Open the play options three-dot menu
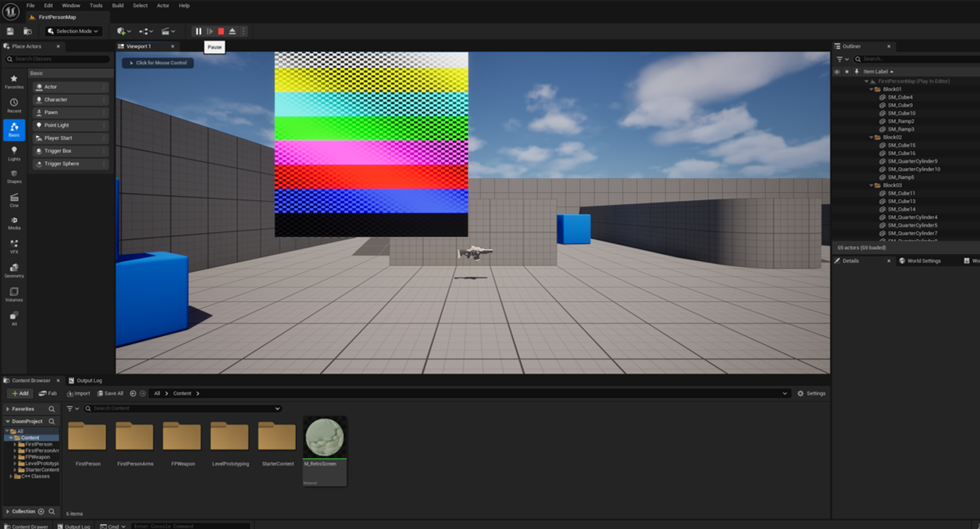The width and height of the screenshot is (980, 529). pyautogui.click(x=244, y=31)
